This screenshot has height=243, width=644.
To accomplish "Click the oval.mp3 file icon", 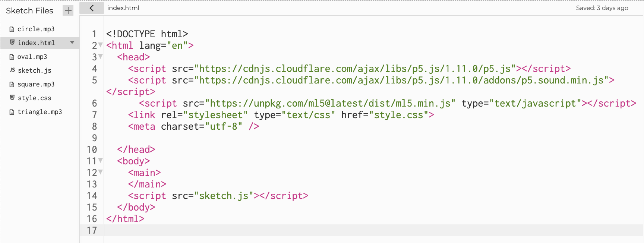I will coord(12,57).
